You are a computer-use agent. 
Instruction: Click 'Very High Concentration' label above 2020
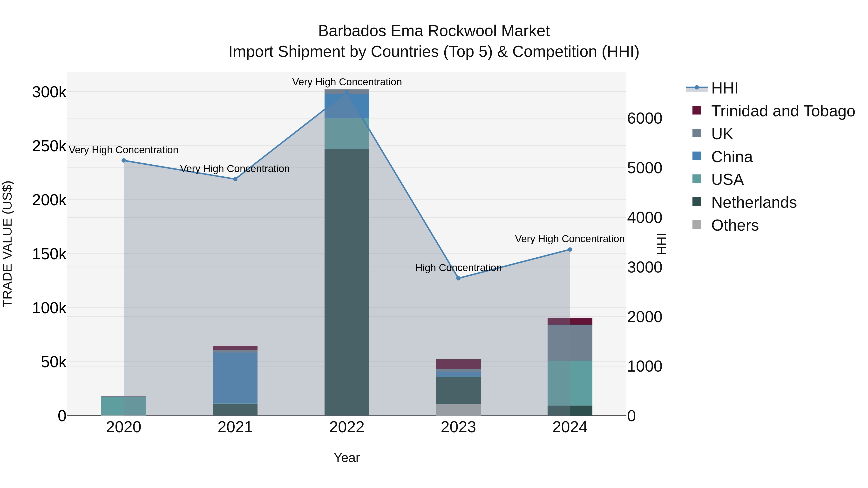pos(124,150)
